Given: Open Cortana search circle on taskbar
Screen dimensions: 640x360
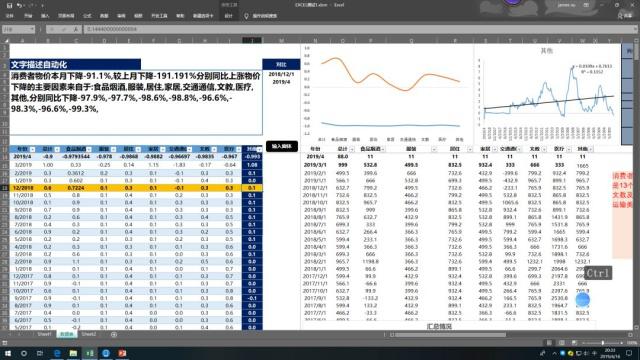Looking at the screenshot, I should (24, 353).
